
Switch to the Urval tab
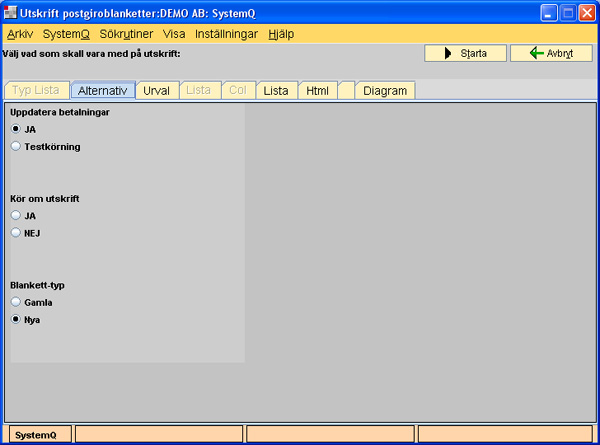coord(156,91)
